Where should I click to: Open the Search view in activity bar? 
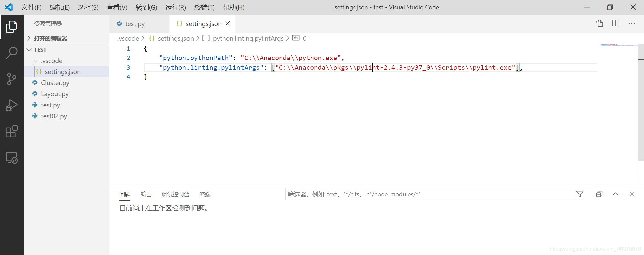click(12, 53)
